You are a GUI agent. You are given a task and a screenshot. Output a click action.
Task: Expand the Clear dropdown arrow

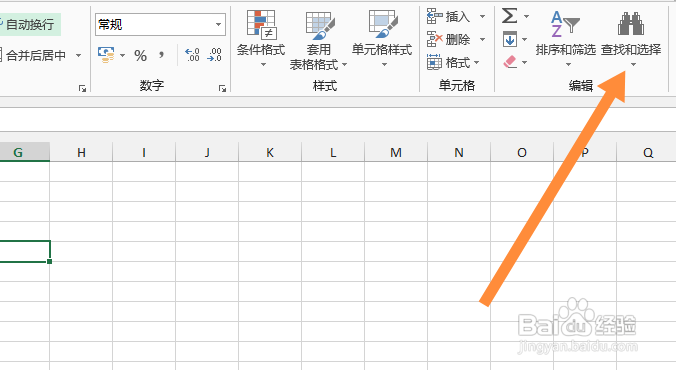(525, 63)
